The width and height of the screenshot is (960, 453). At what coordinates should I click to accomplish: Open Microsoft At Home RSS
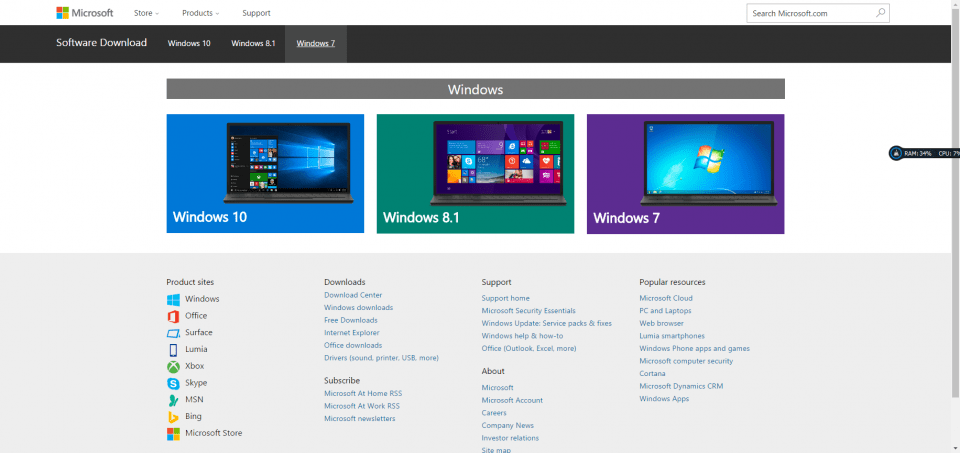click(x=363, y=394)
